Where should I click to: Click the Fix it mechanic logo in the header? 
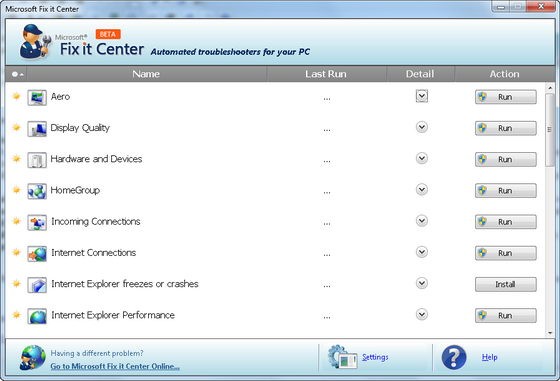pyautogui.click(x=35, y=41)
